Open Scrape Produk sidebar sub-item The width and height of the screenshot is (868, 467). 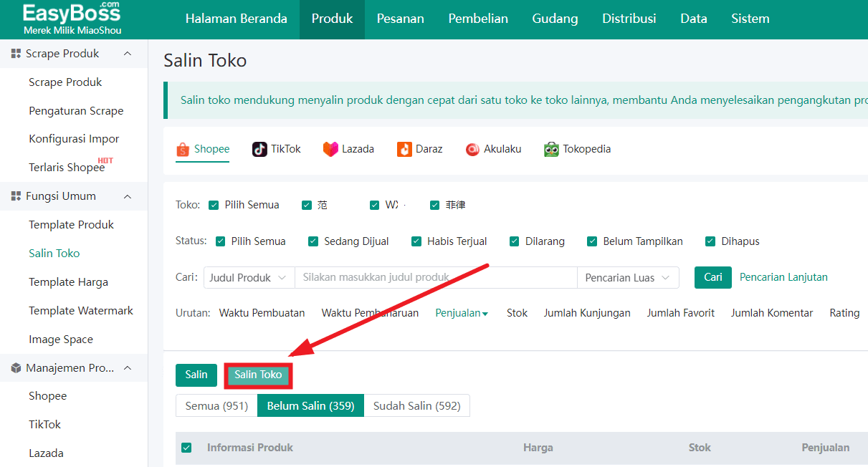(65, 82)
